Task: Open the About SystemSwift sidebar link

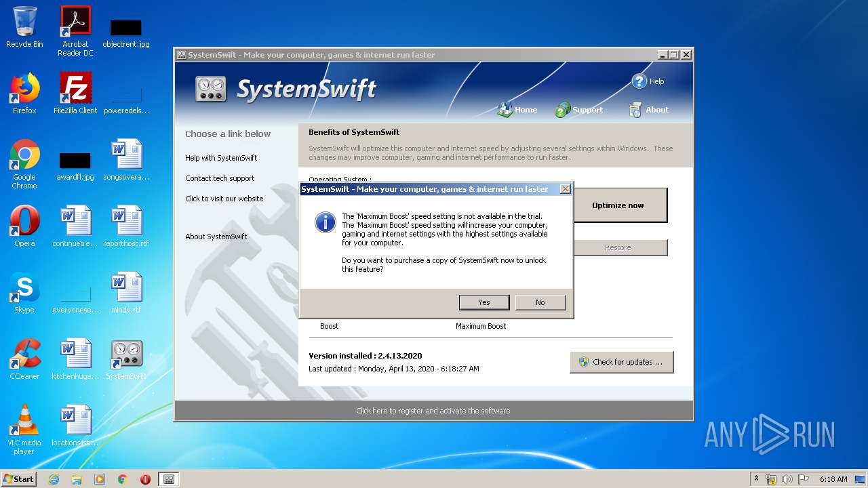Action: click(216, 237)
